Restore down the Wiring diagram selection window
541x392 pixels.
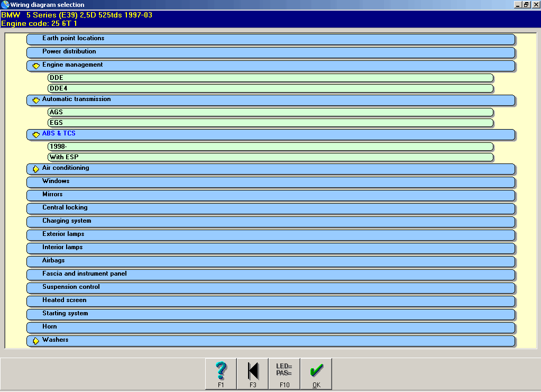click(526, 4)
